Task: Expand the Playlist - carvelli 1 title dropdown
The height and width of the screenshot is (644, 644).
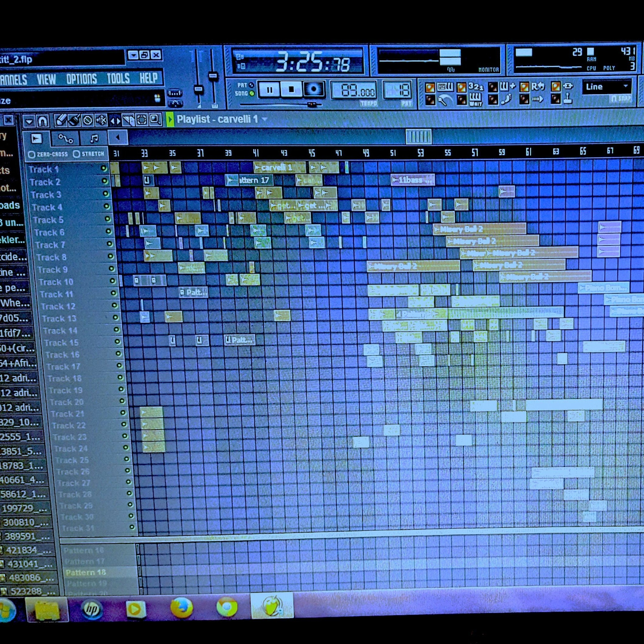Action: coord(265,119)
